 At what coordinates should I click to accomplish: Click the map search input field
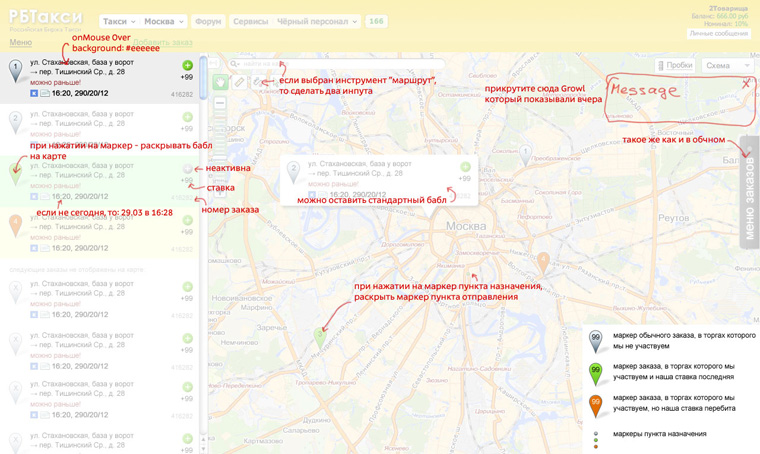339,64
